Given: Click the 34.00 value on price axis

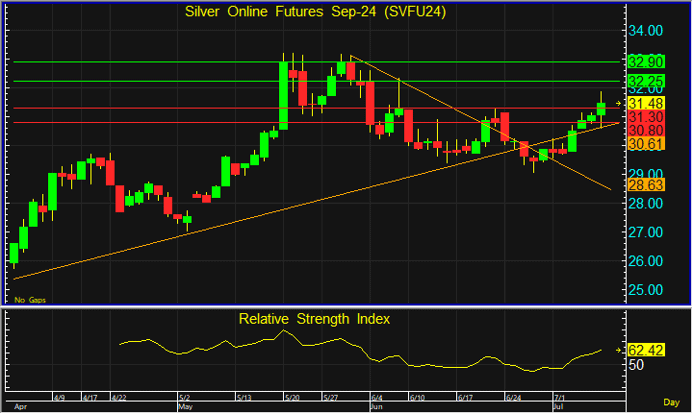Looking at the screenshot, I should click(645, 30).
